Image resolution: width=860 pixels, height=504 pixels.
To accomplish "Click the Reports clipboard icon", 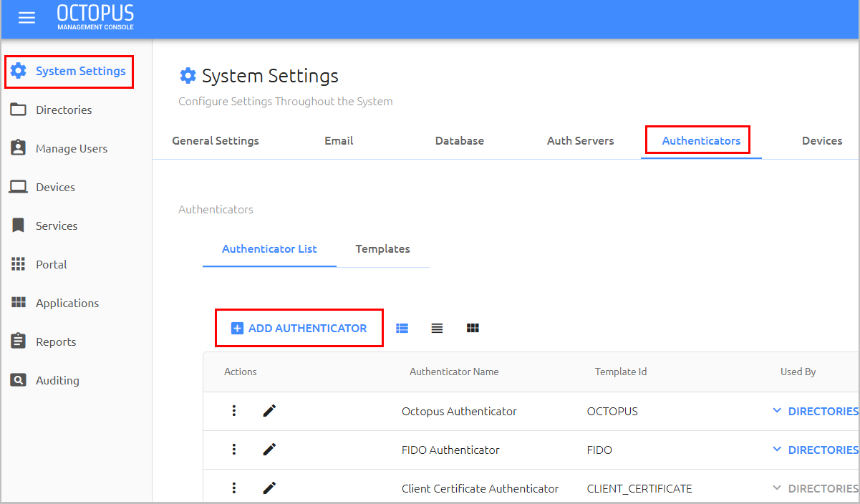I will (19, 341).
